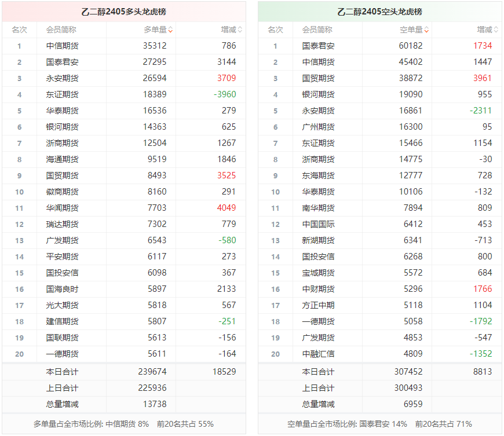This screenshot has height=436, width=504.
Task: Click short 总量增减 value 6959
Action: tap(413, 404)
